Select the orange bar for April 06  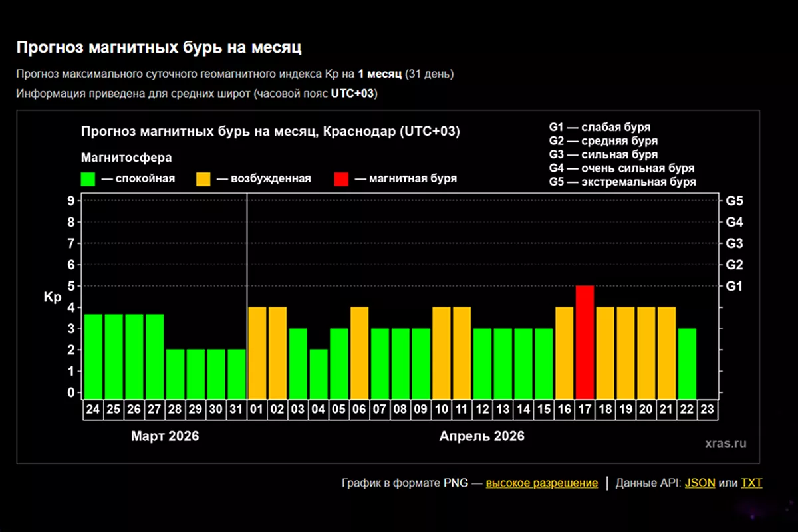(359, 352)
